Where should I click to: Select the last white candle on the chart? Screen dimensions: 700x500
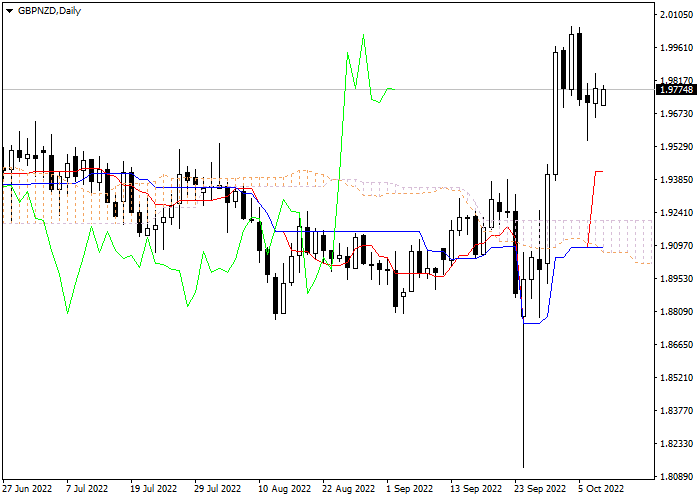tap(604, 97)
